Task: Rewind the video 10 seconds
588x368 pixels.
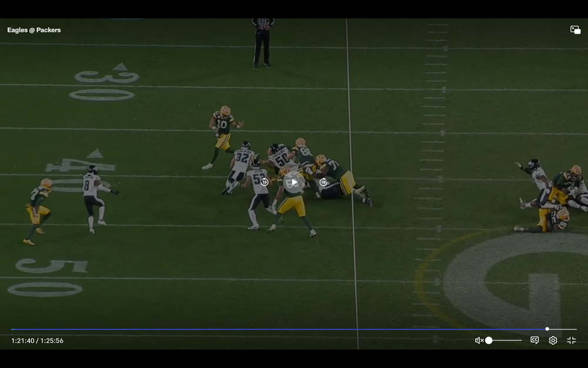Action: tap(265, 183)
